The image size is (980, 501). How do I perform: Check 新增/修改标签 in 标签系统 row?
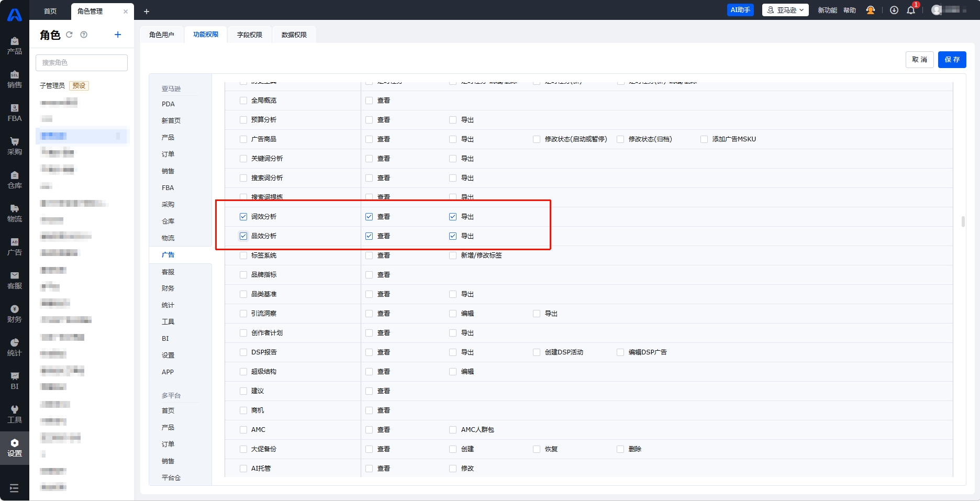(453, 255)
